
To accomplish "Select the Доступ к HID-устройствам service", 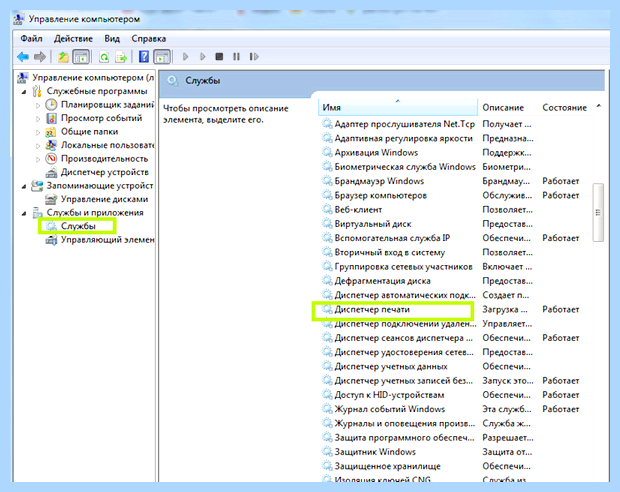I will [389, 394].
